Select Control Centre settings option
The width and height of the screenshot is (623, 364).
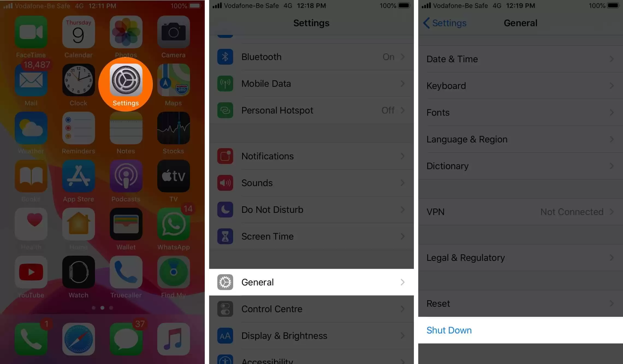[311, 309]
